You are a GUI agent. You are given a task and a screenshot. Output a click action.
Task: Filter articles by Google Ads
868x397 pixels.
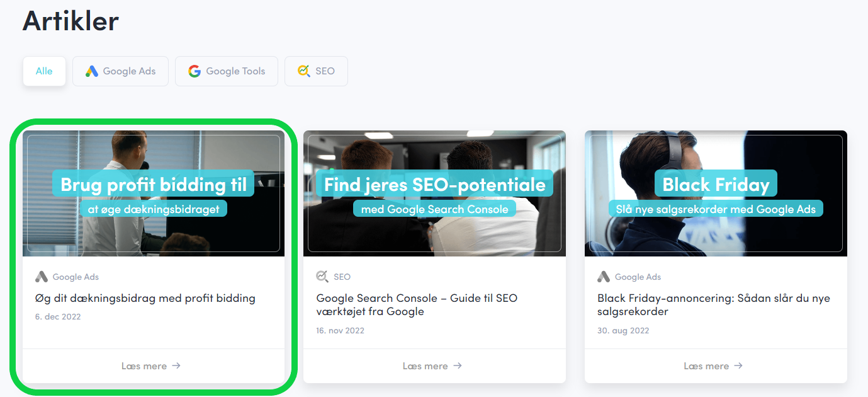tap(120, 71)
